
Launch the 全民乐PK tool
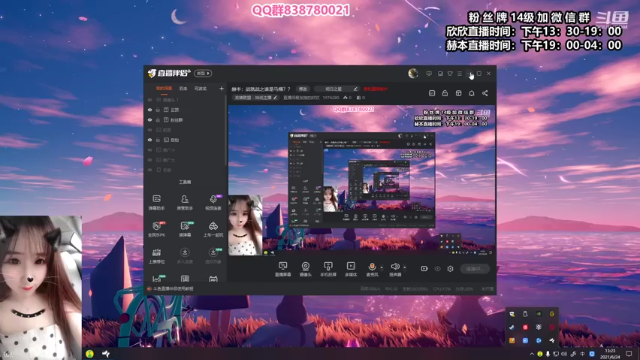click(x=156, y=229)
